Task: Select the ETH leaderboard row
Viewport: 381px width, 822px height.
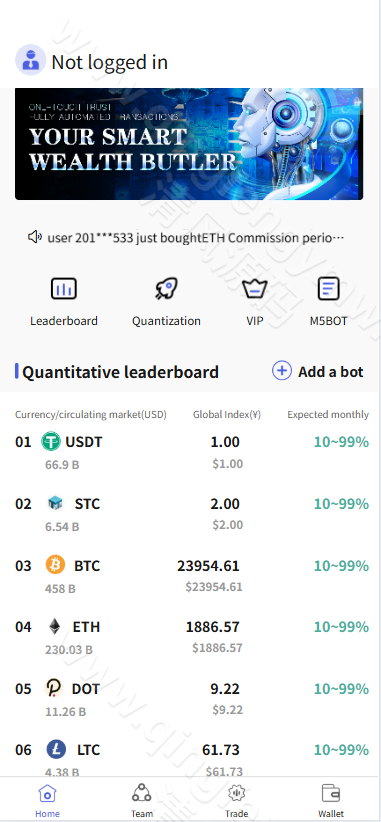Action: 191,636
